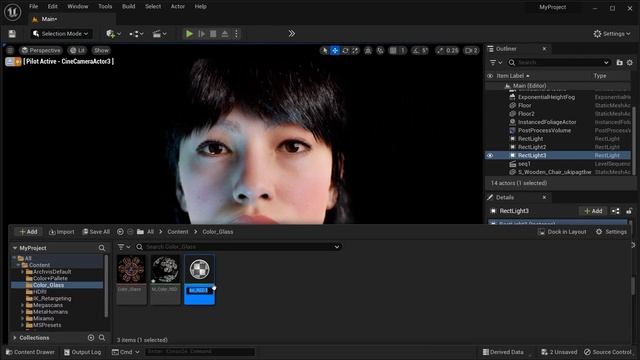The image size is (640, 360).
Task: Open camera speed setting
Action: tap(471, 51)
